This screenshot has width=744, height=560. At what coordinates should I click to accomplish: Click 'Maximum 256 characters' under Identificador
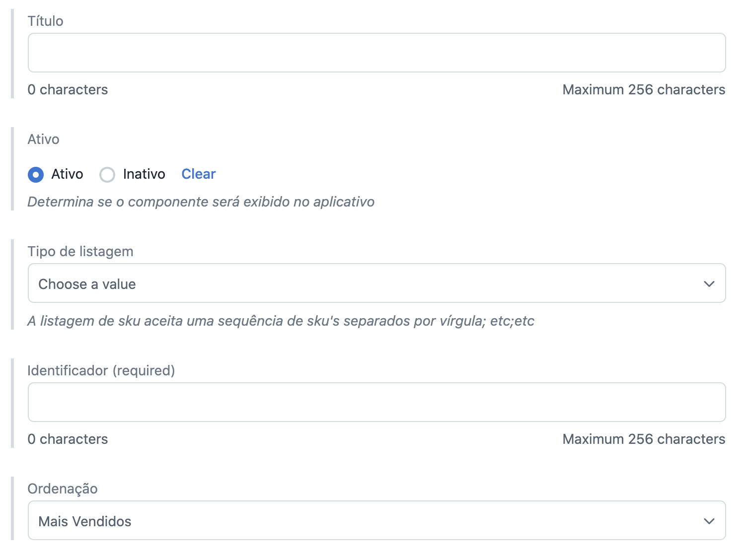(x=644, y=439)
